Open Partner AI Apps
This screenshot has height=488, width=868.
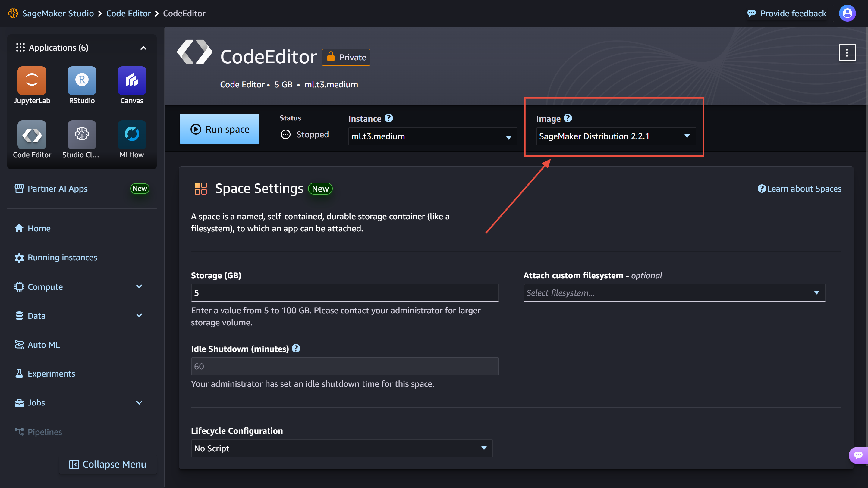pos(57,189)
